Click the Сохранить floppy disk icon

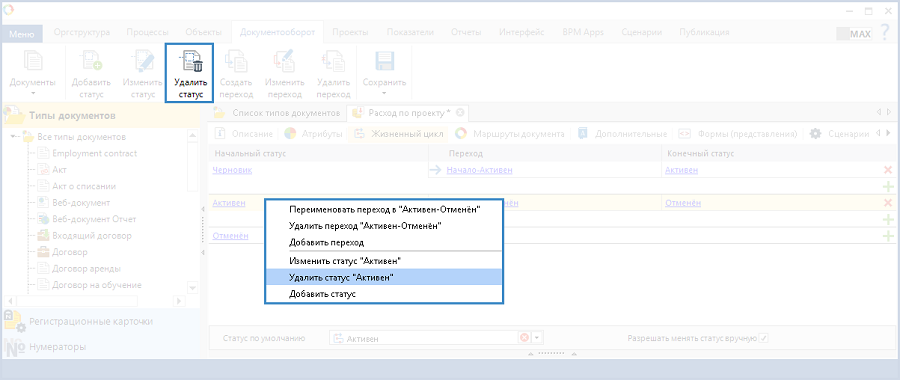(384, 61)
